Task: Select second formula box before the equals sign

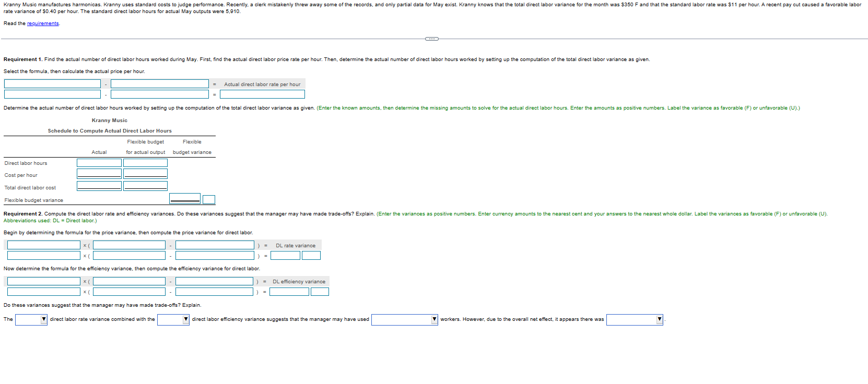Action: pyautogui.click(x=160, y=84)
